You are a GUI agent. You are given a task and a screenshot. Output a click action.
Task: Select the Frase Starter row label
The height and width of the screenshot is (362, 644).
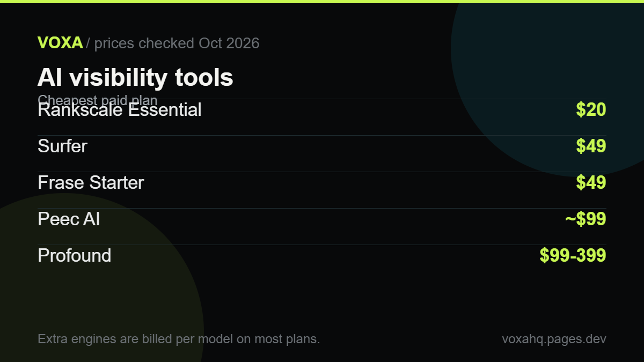point(91,182)
